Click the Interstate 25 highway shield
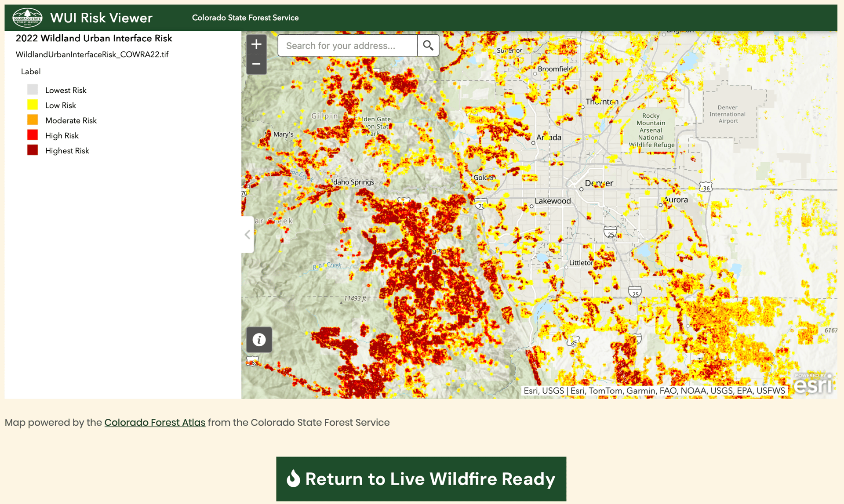Image resolution: width=844 pixels, height=504 pixels. [610, 232]
